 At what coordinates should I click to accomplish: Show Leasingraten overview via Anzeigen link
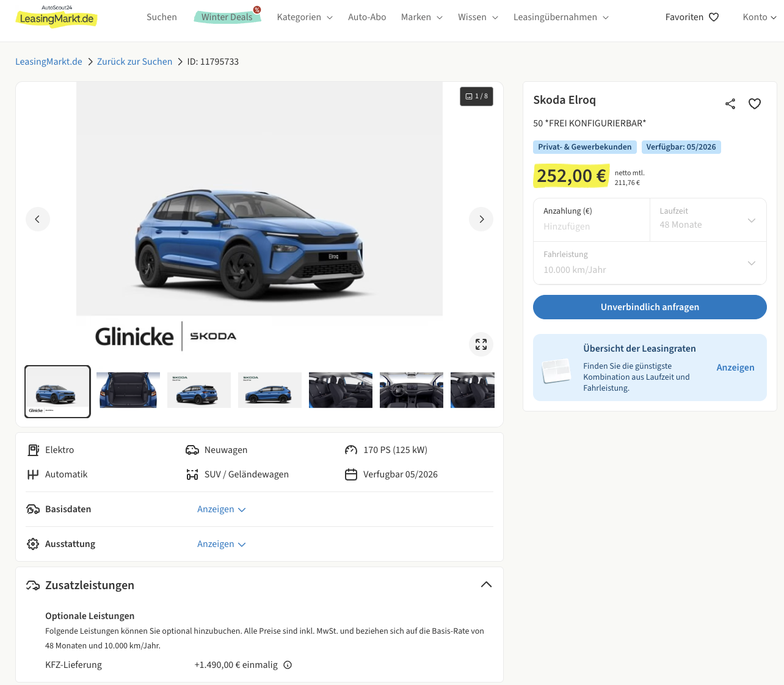[735, 368]
